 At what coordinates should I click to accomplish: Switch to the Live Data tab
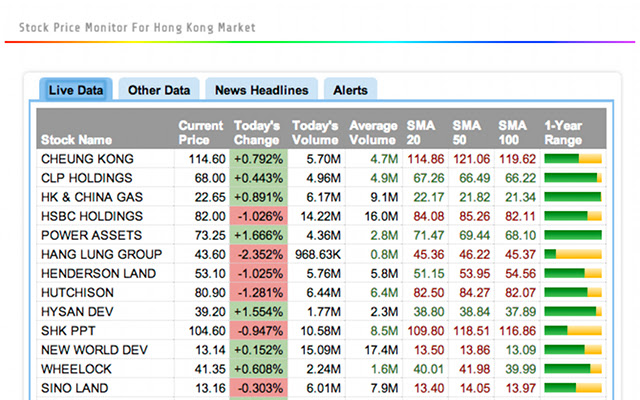pos(76,89)
